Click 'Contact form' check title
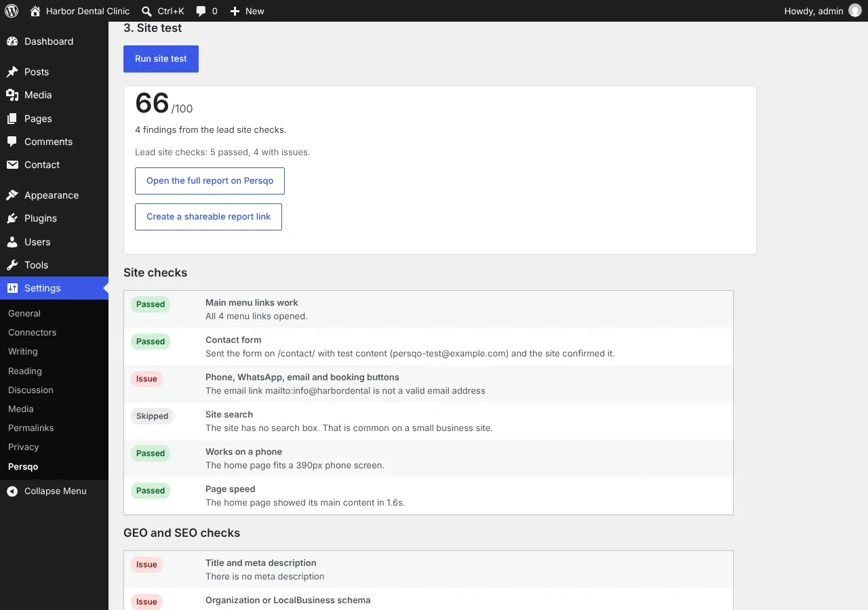The image size is (868, 610). pos(233,340)
